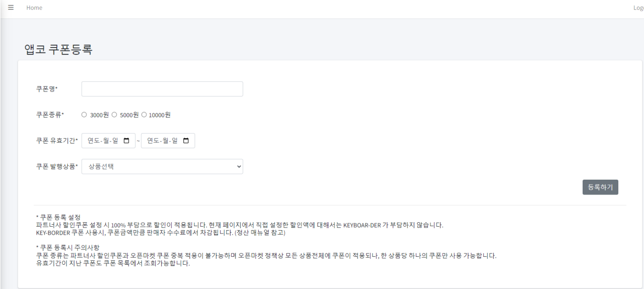Open the hamburger navigation menu
The width and height of the screenshot is (644, 289).
[10, 7]
